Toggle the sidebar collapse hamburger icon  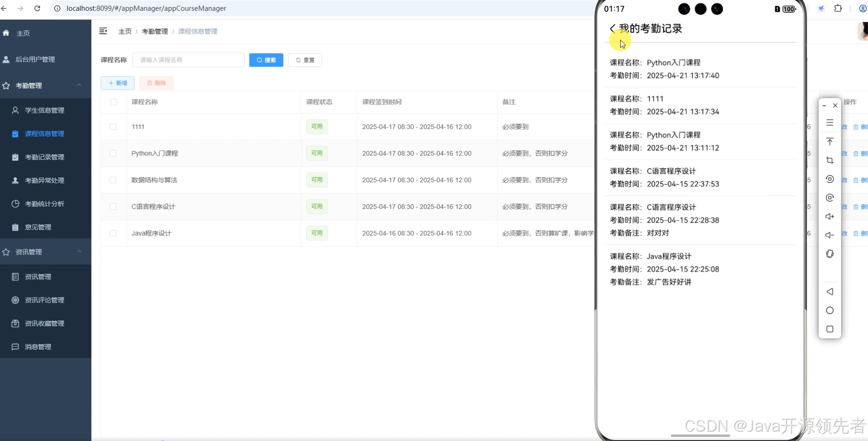tap(103, 31)
